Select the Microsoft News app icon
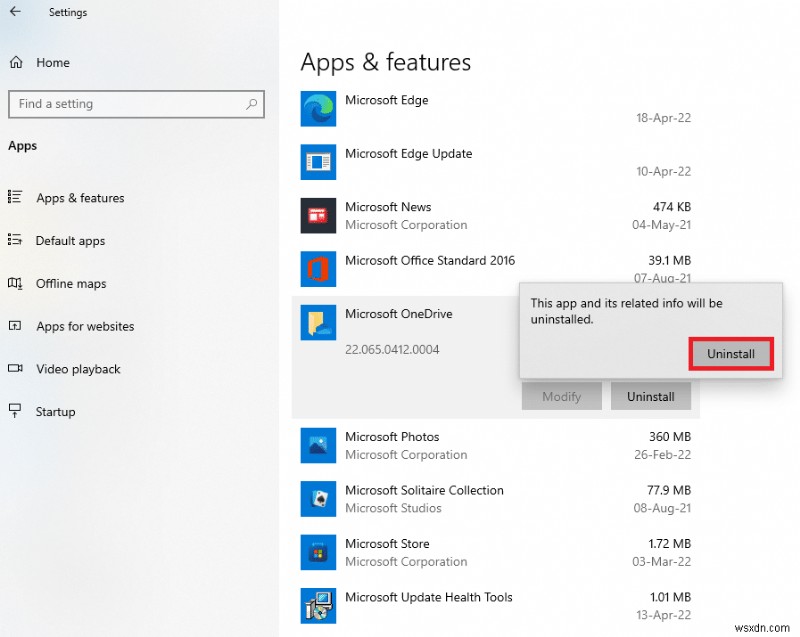 (x=318, y=216)
